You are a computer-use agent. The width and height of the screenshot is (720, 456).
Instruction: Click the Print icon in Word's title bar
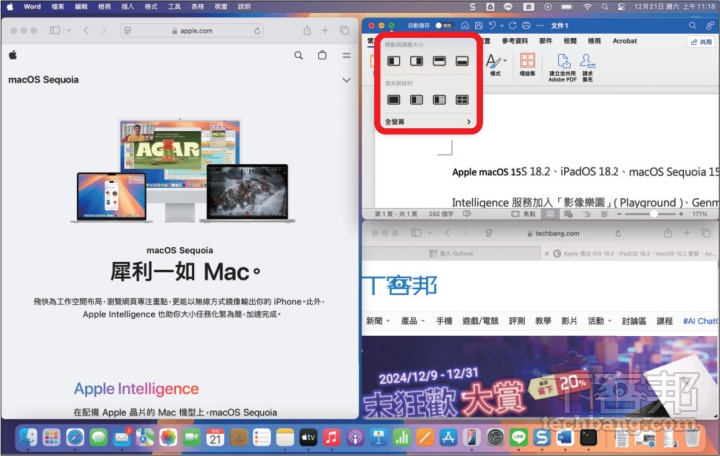point(526,26)
